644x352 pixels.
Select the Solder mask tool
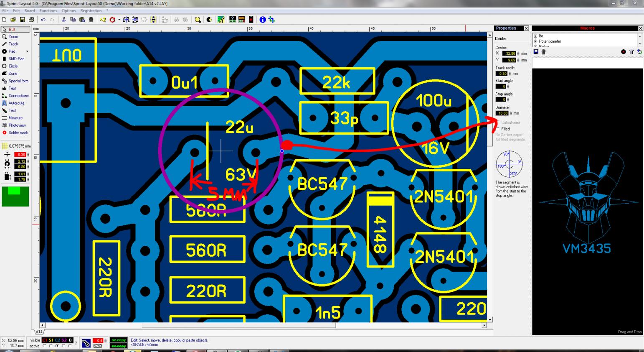coord(18,133)
